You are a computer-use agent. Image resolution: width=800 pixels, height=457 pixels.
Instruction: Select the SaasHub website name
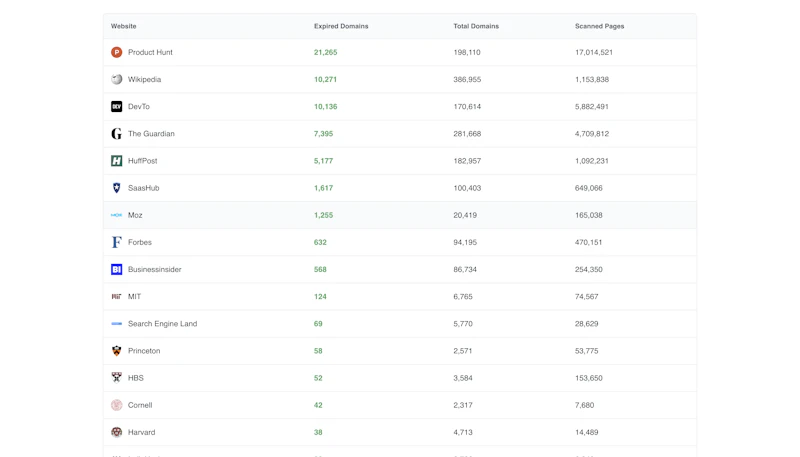pos(143,188)
